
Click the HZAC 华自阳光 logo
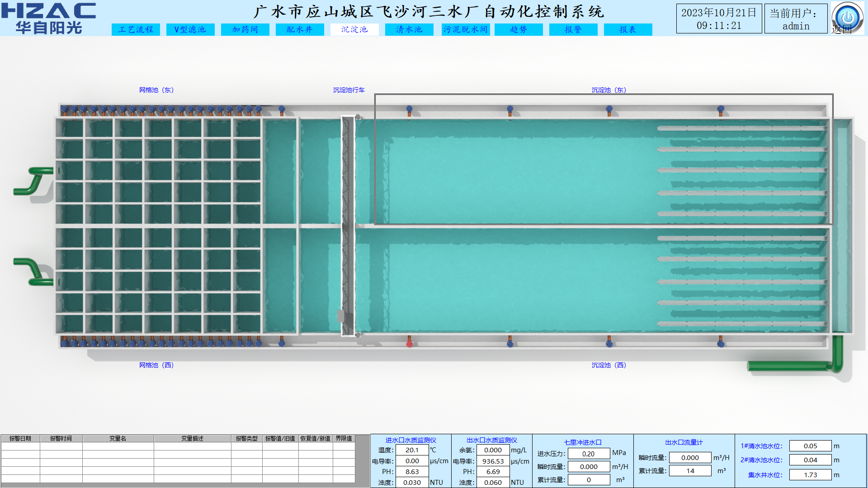point(49,18)
